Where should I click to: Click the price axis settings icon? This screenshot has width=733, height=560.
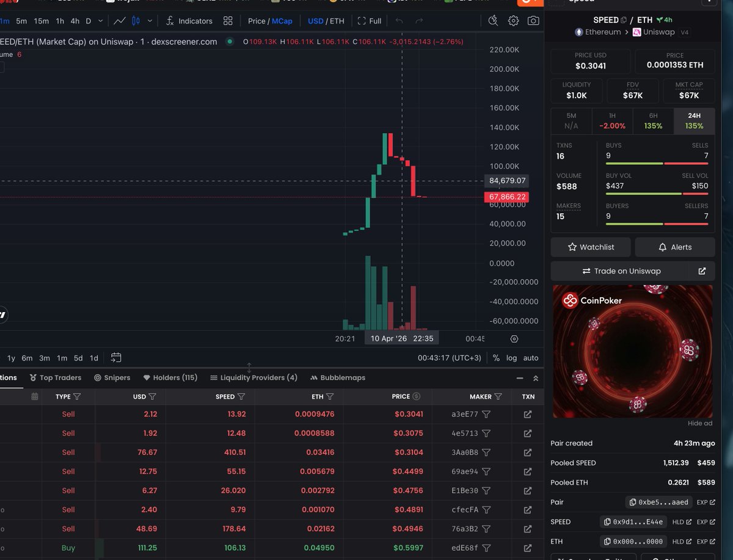click(514, 338)
